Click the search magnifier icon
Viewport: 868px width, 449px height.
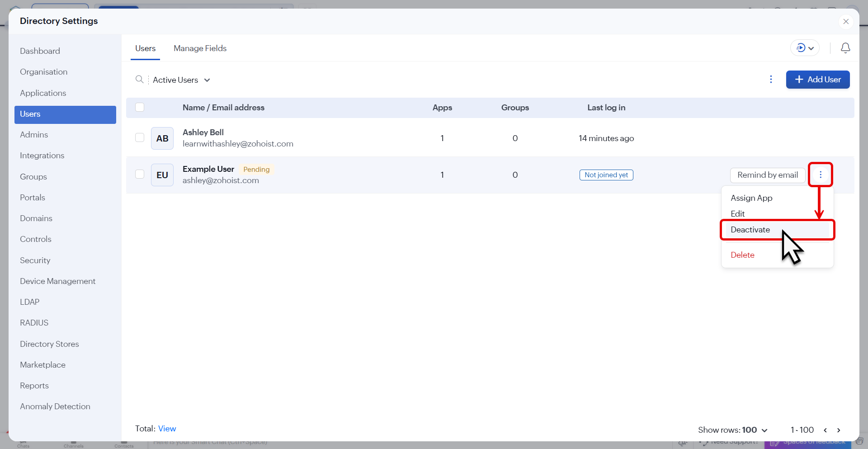pos(139,80)
